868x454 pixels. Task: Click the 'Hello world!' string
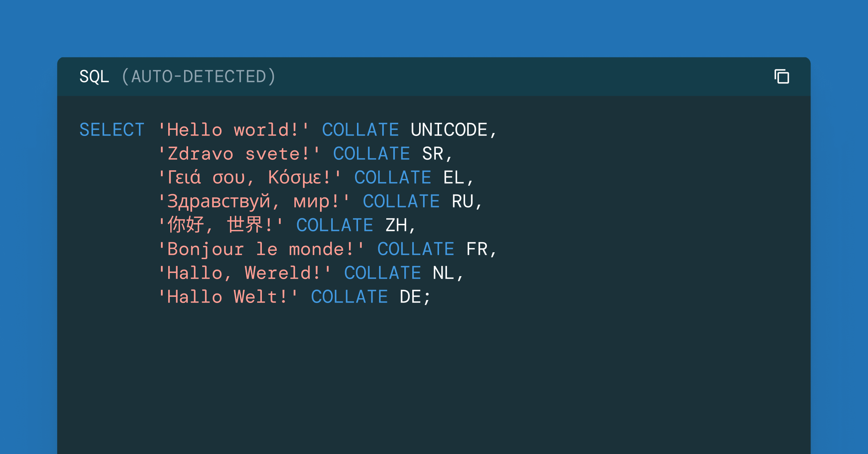click(x=233, y=130)
